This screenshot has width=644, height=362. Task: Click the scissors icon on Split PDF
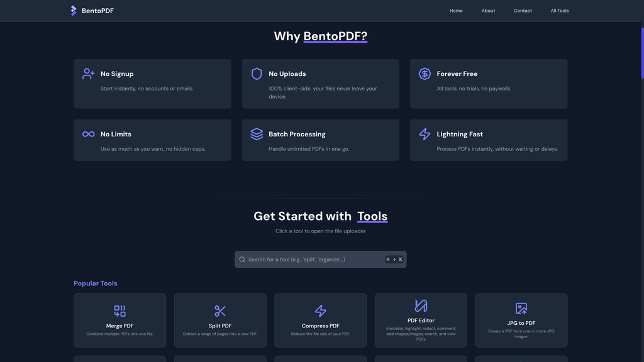pos(220,310)
